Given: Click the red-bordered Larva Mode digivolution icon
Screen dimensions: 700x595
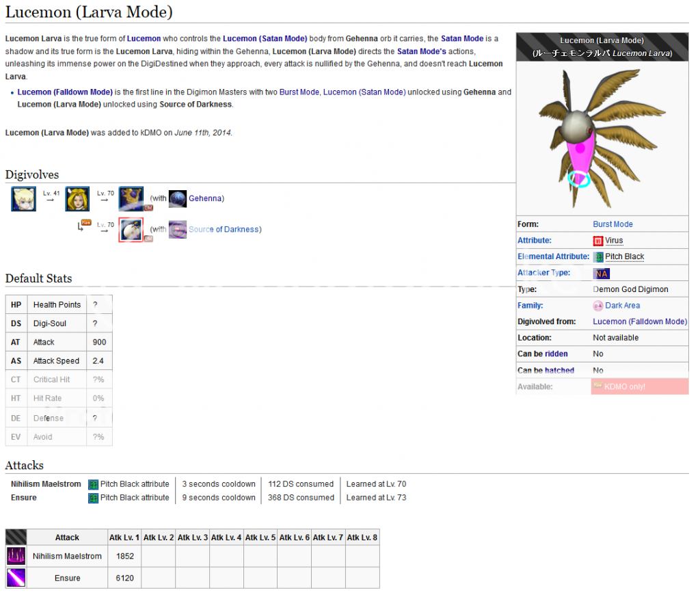Looking at the screenshot, I should pos(131,230).
